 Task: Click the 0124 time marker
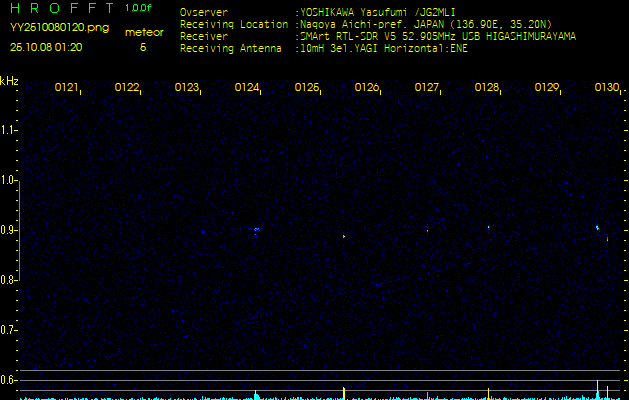click(246, 87)
